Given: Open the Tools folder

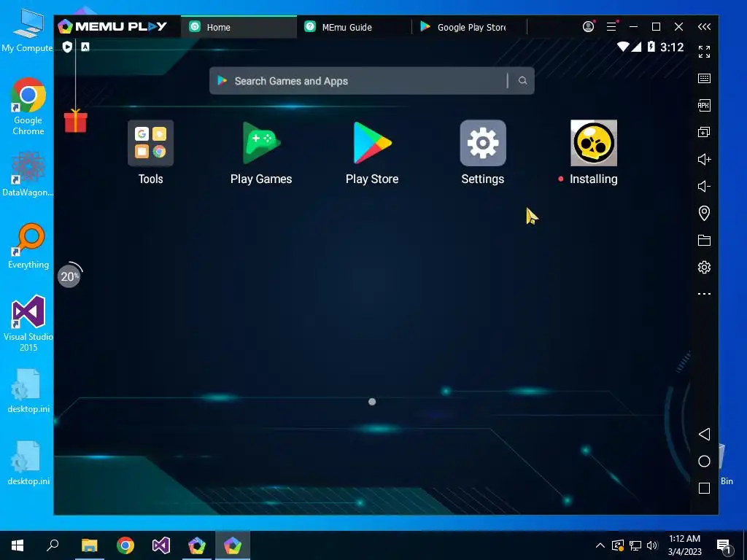Looking at the screenshot, I should 150,143.
